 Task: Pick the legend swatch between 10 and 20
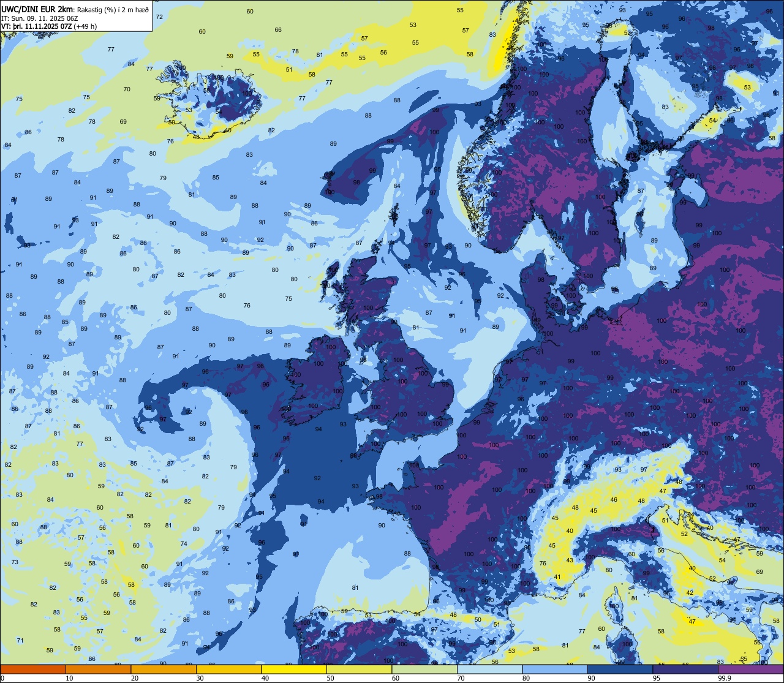[x=98, y=669]
